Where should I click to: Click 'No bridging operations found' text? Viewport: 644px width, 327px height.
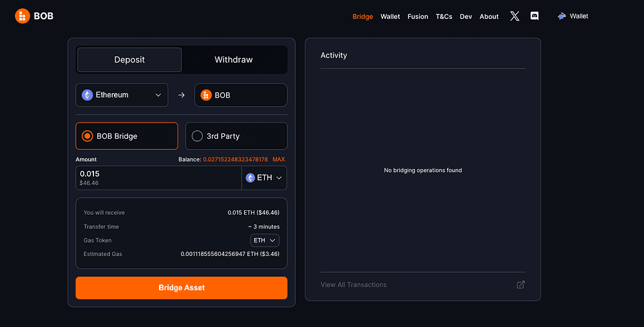click(x=422, y=170)
